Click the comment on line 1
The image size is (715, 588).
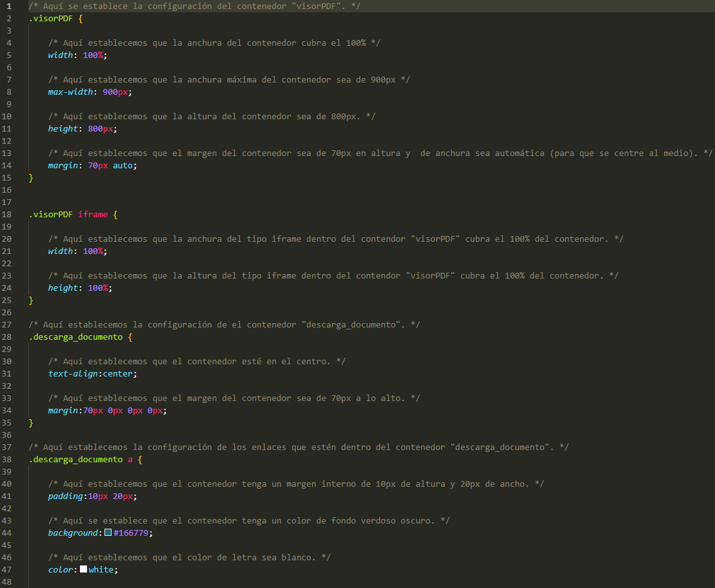pos(194,6)
